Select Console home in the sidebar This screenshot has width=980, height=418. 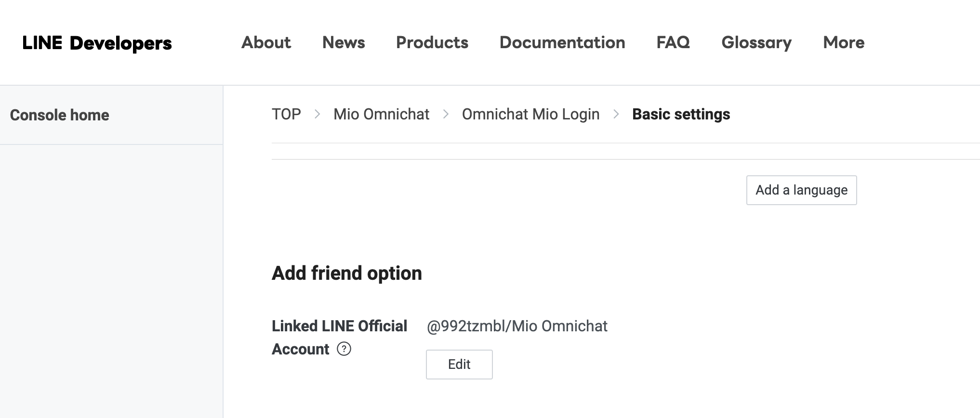(60, 115)
